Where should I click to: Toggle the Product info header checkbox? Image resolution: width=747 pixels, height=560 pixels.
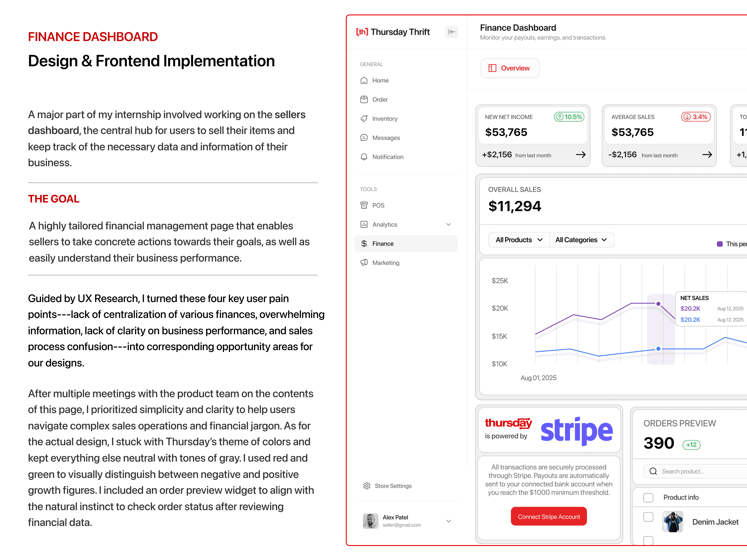(x=648, y=498)
